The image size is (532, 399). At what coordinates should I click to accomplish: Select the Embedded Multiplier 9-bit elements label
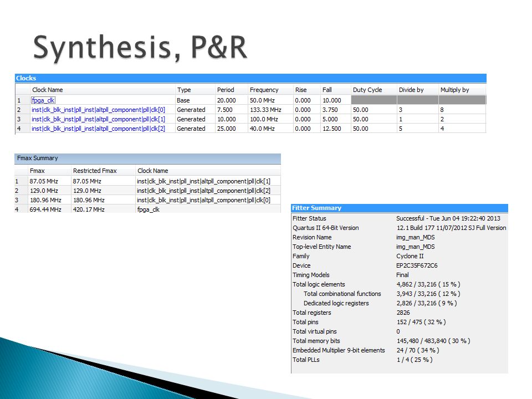[x=339, y=350]
